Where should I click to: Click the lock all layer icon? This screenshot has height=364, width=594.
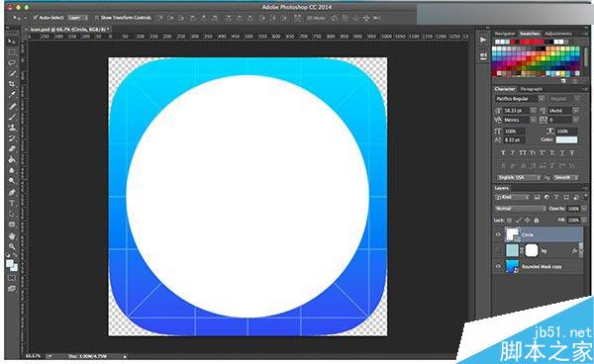click(x=536, y=221)
